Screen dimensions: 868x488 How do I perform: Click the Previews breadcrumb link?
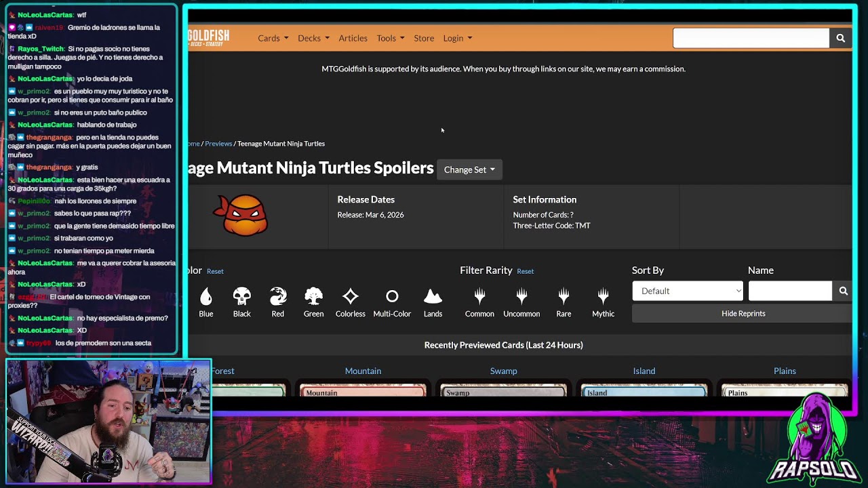218,144
